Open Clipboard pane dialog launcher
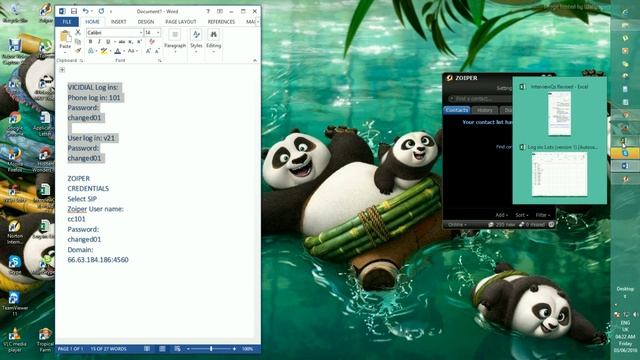This screenshot has width=640, height=360. coord(82,61)
